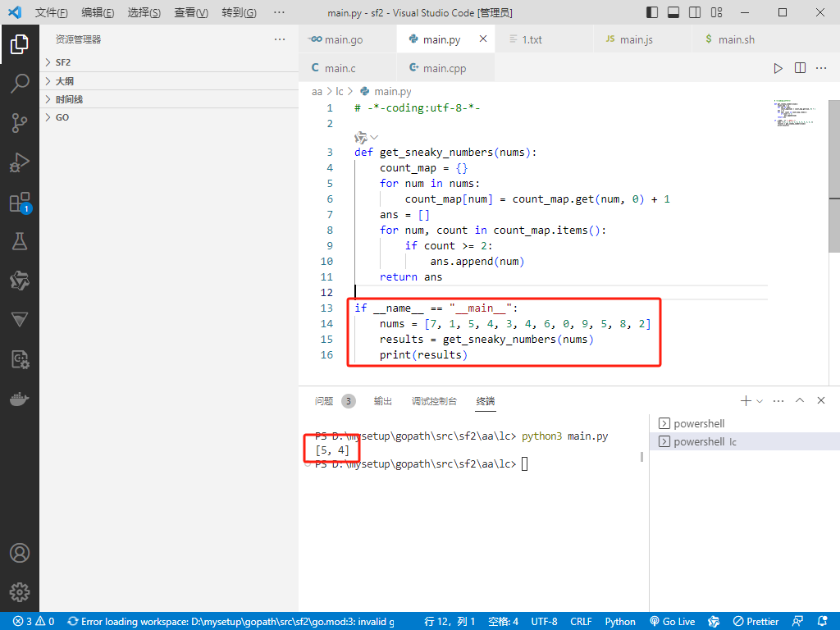Expand the 时间线 timeline section
Image resolution: width=840 pixels, height=630 pixels.
pos(169,99)
